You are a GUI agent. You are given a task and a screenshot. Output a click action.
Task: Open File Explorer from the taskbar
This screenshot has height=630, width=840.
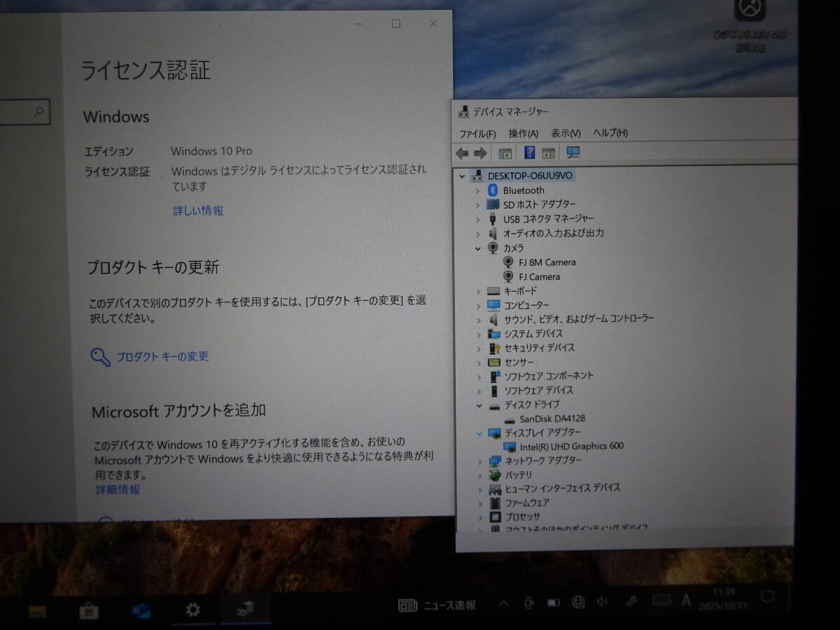pos(37,611)
